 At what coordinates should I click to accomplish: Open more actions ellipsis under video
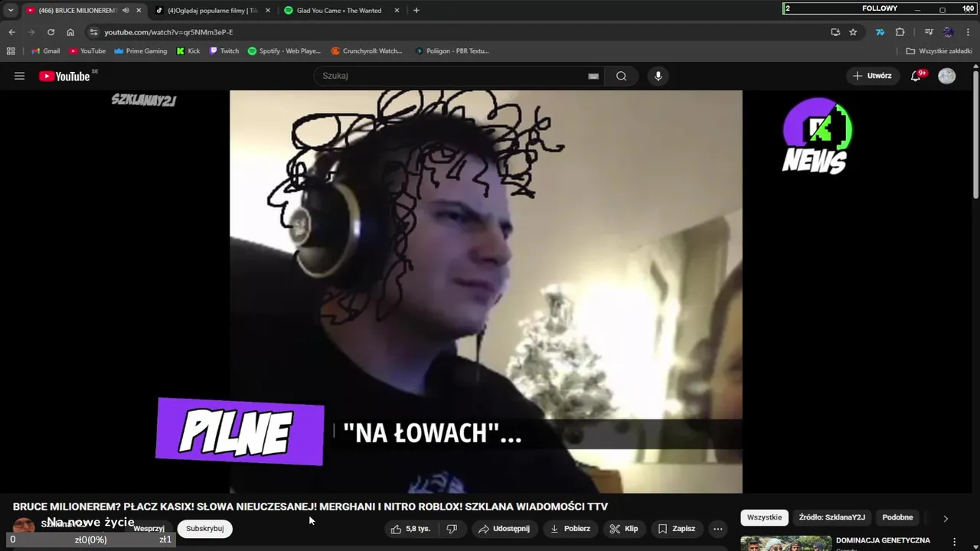(x=717, y=529)
